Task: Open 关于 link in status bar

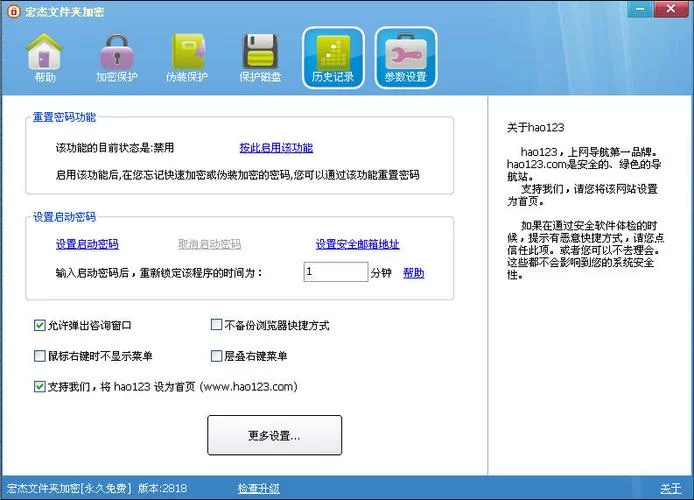Action: coord(671,488)
